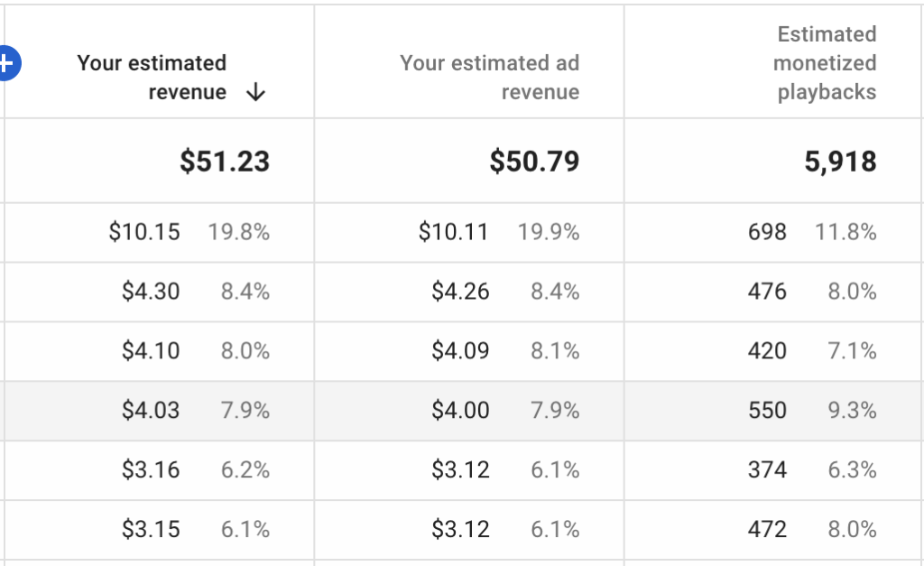Click the $10.11 ad revenue cell

[454, 232]
